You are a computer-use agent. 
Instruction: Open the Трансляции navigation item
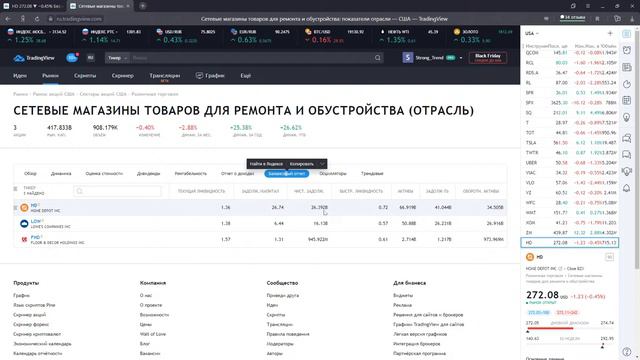click(x=164, y=76)
